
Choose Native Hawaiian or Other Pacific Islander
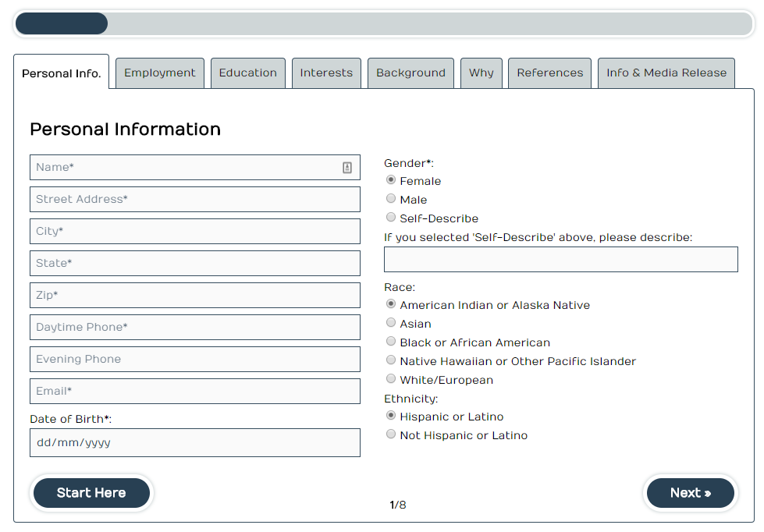[x=391, y=360]
